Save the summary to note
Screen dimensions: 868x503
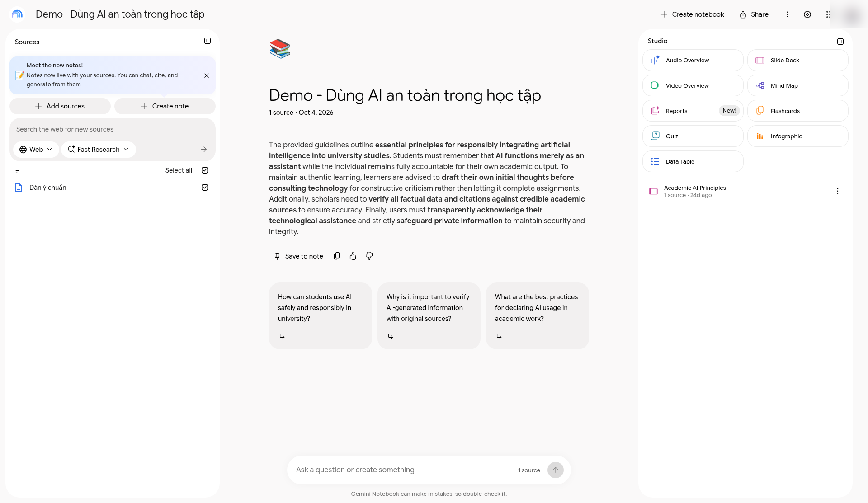[298, 256]
